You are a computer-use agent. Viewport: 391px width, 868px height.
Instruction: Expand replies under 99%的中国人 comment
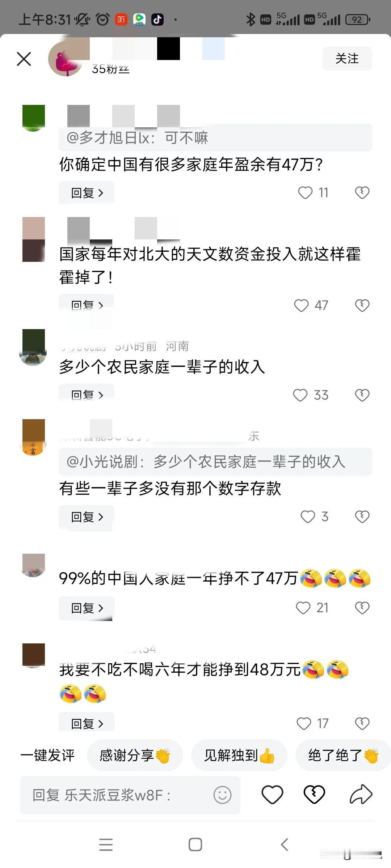pos(87,608)
